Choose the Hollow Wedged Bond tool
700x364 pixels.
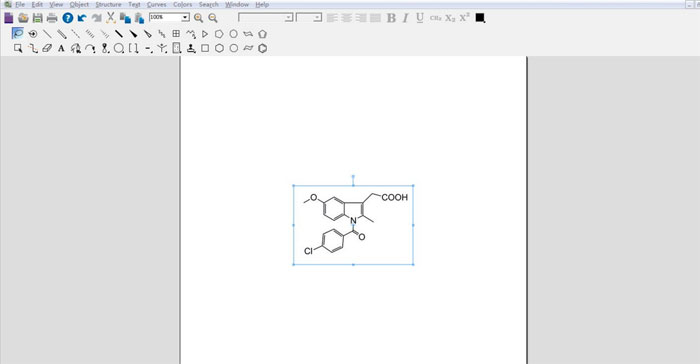tap(148, 34)
